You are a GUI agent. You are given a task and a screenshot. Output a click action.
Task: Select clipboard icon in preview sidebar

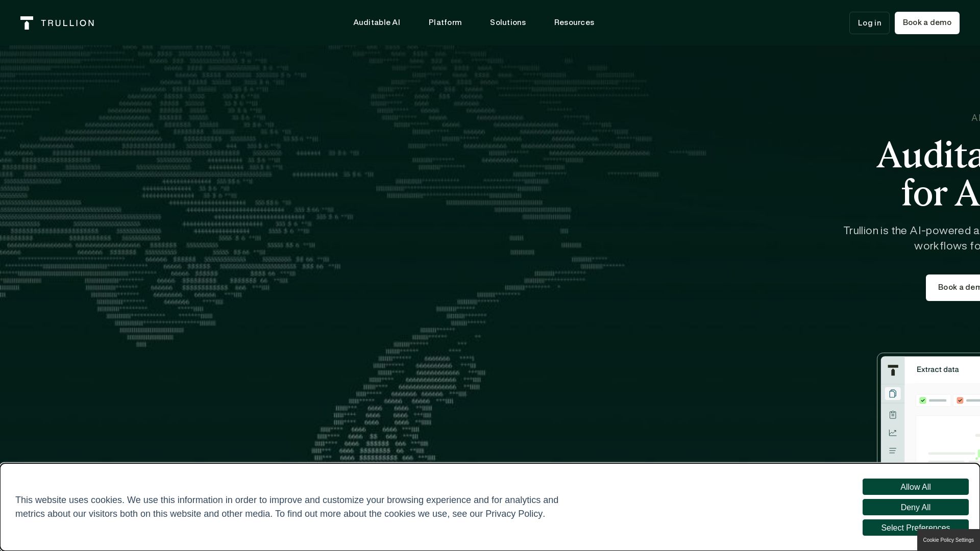point(893,415)
